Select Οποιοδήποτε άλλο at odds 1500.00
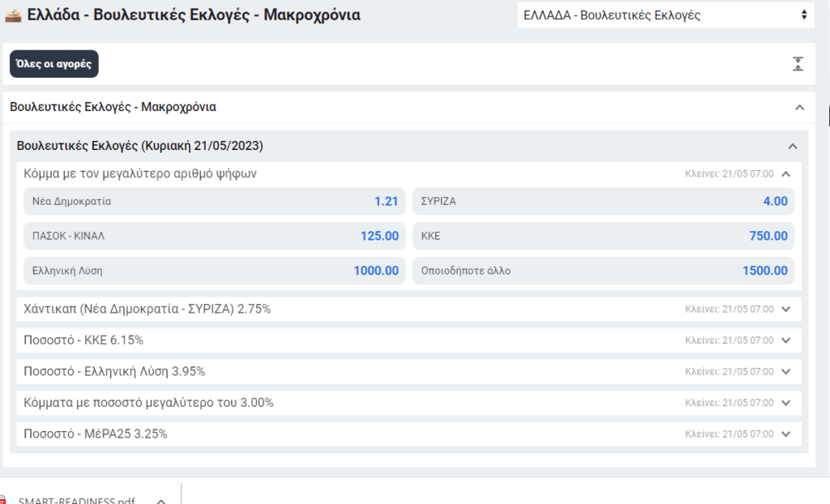This screenshot has width=830, height=504. pyautogui.click(x=603, y=271)
